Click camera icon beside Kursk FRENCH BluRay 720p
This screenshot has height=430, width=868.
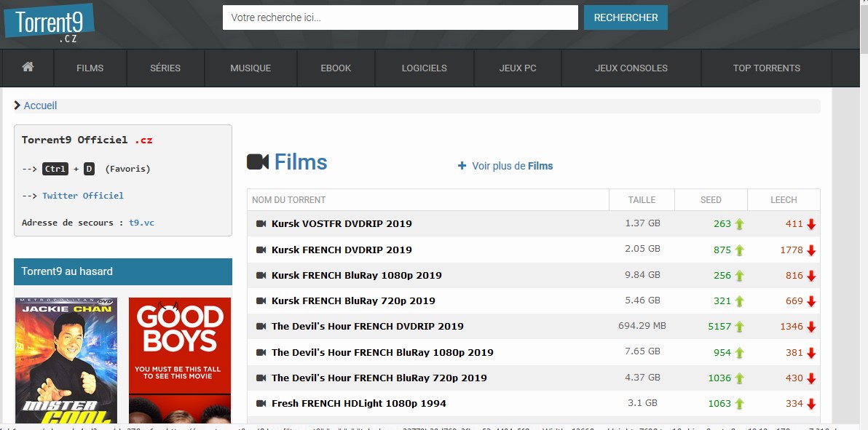pyautogui.click(x=261, y=300)
